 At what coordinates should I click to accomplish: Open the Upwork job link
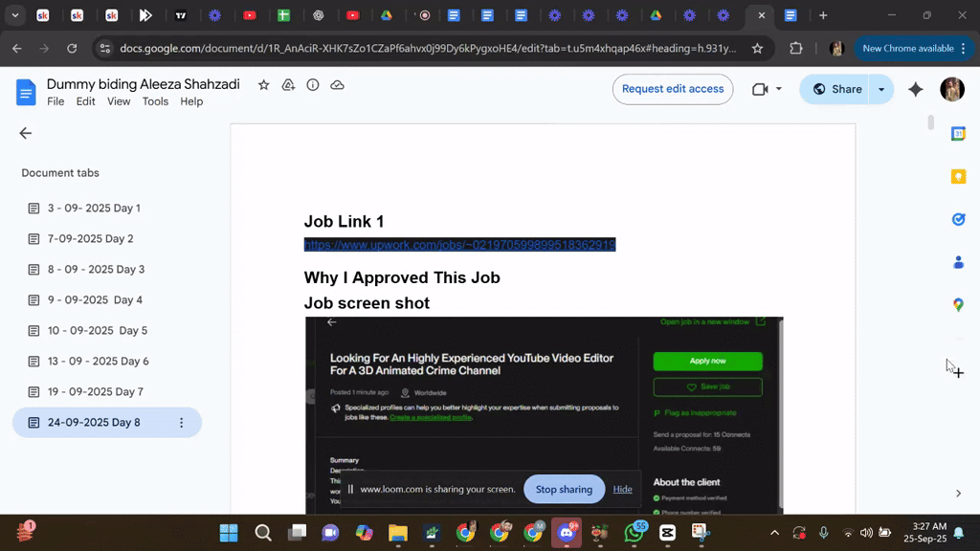click(x=459, y=245)
